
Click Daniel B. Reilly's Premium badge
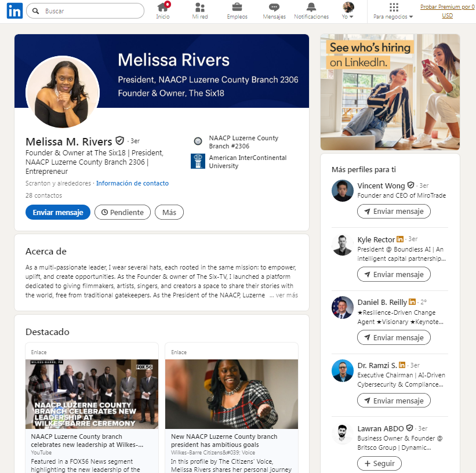[x=412, y=302]
